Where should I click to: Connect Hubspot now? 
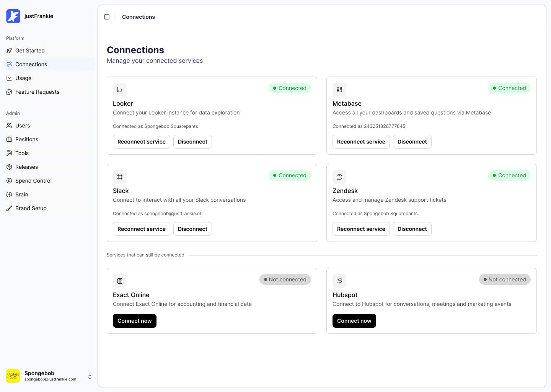click(354, 321)
